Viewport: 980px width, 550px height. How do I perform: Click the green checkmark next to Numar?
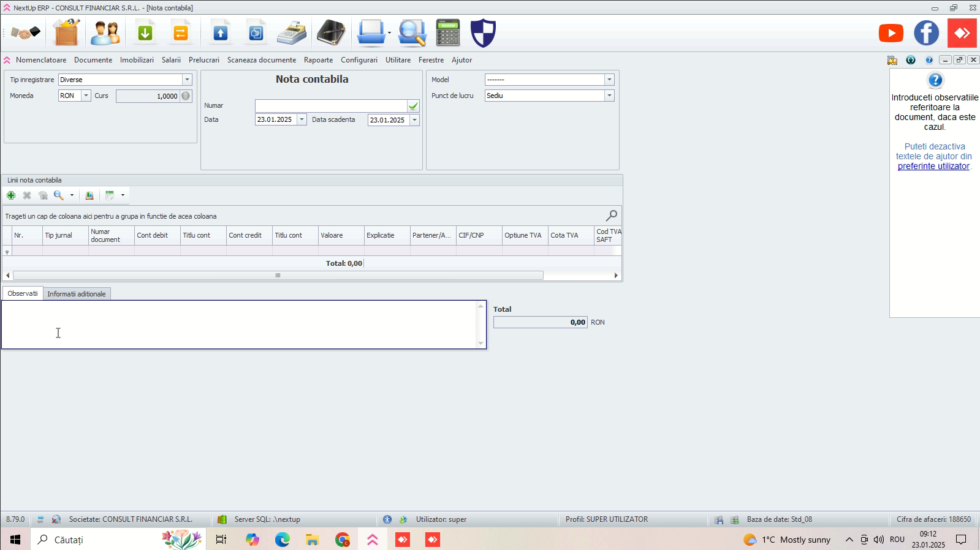click(414, 106)
